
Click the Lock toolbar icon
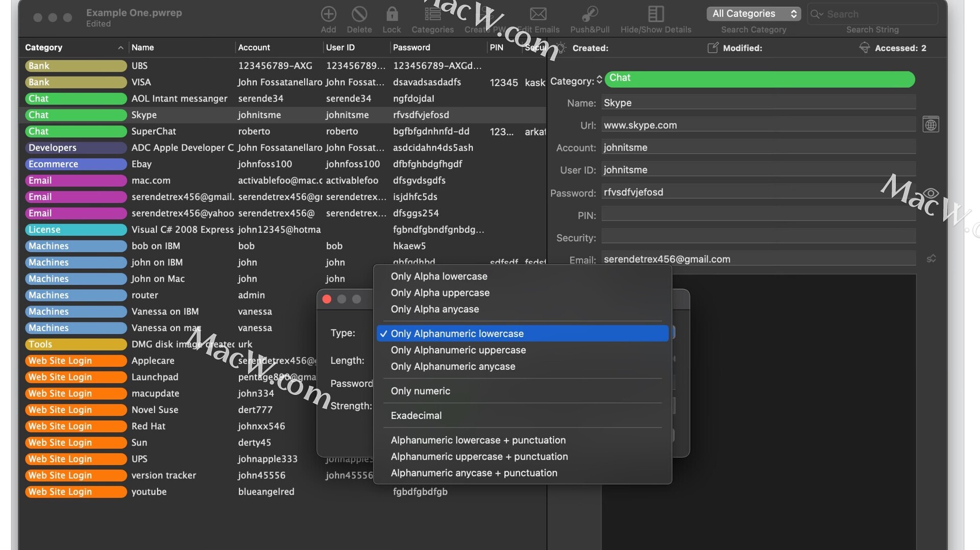(391, 14)
